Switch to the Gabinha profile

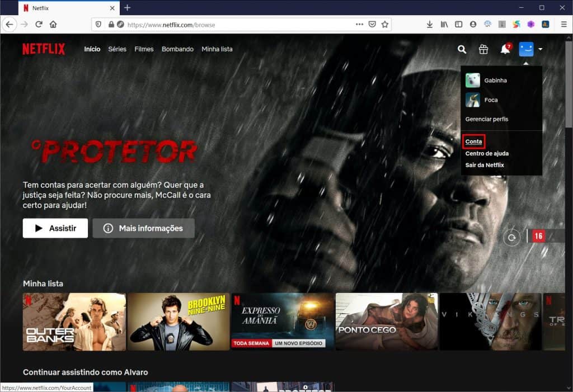(x=486, y=81)
